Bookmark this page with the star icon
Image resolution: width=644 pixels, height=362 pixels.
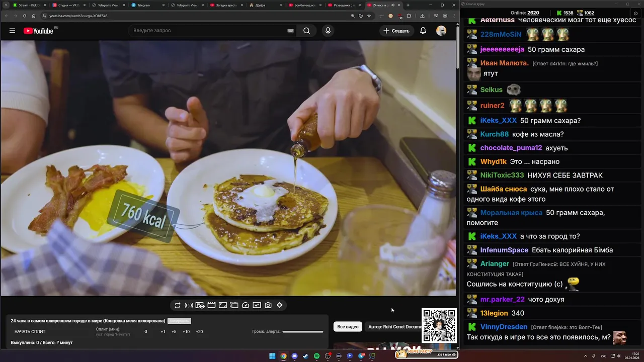click(369, 16)
